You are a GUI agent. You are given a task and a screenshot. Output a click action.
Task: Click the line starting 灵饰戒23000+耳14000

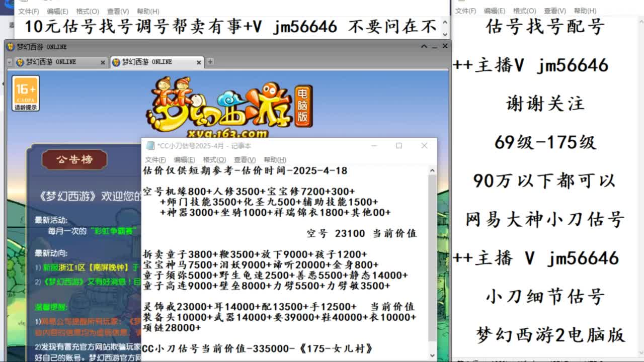click(x=279, y=307)
